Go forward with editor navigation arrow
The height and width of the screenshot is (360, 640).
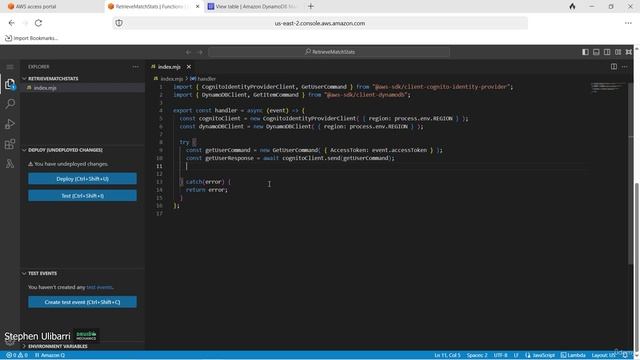(x=200, y=52)
